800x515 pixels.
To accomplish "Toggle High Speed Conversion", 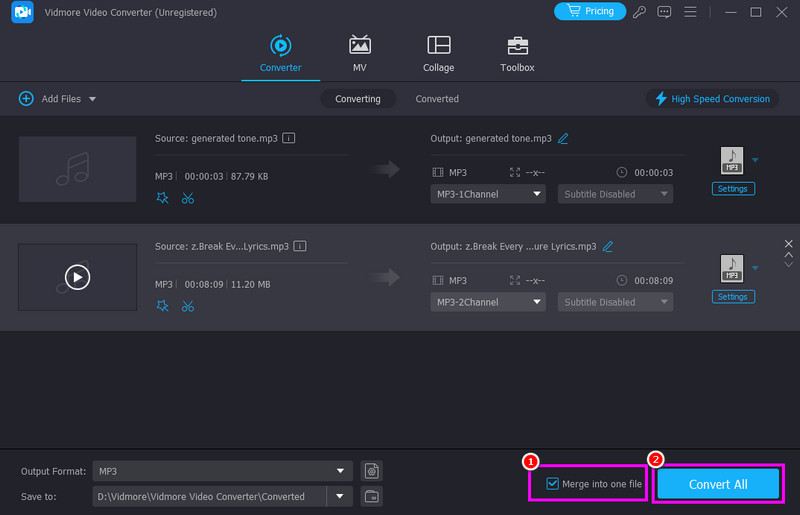I will 712,99.
